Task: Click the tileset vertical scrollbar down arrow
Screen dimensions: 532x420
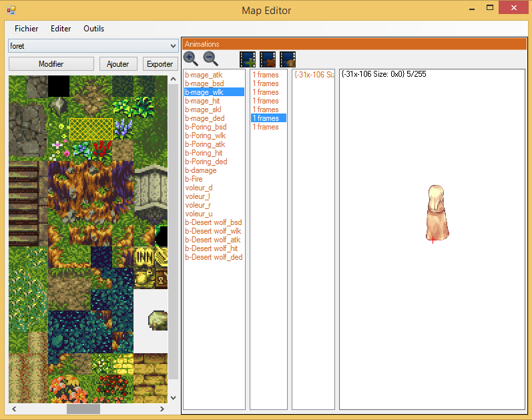Action: 173,397
